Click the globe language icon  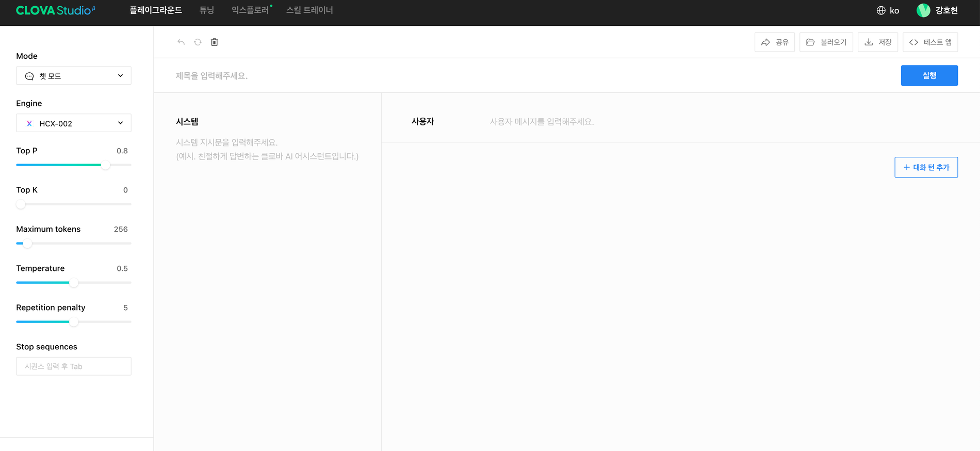881,10
